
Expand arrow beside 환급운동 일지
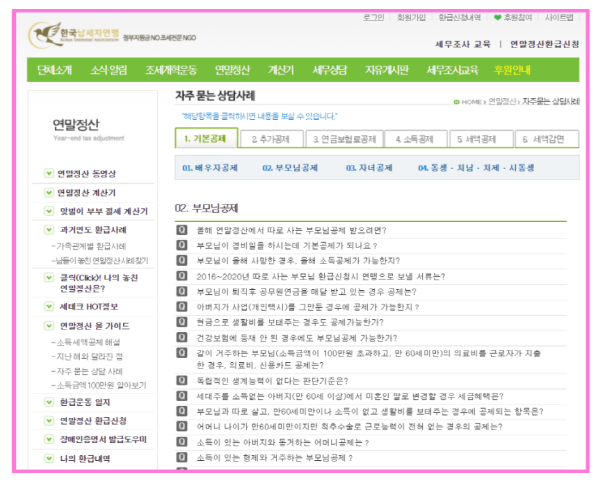click(49, 402)
